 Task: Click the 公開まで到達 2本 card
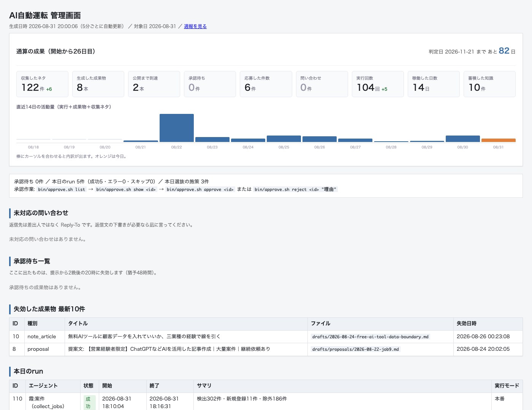[154, 84]
